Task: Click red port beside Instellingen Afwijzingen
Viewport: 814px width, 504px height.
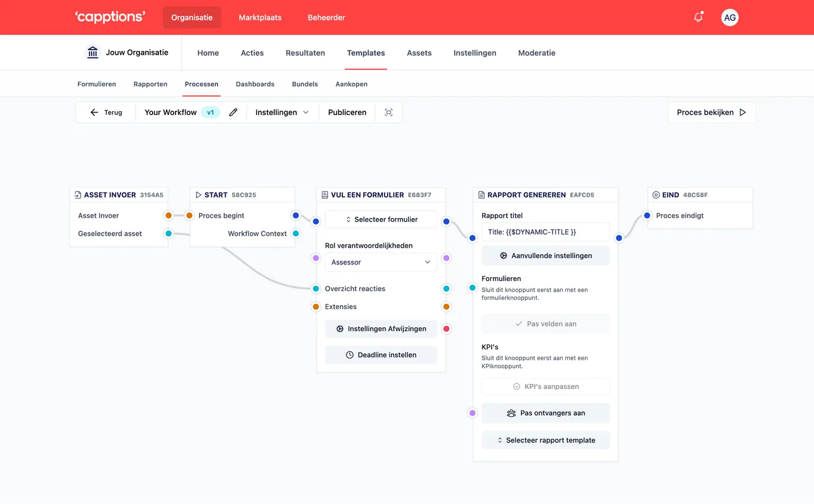Action: (x=446, y=329)
